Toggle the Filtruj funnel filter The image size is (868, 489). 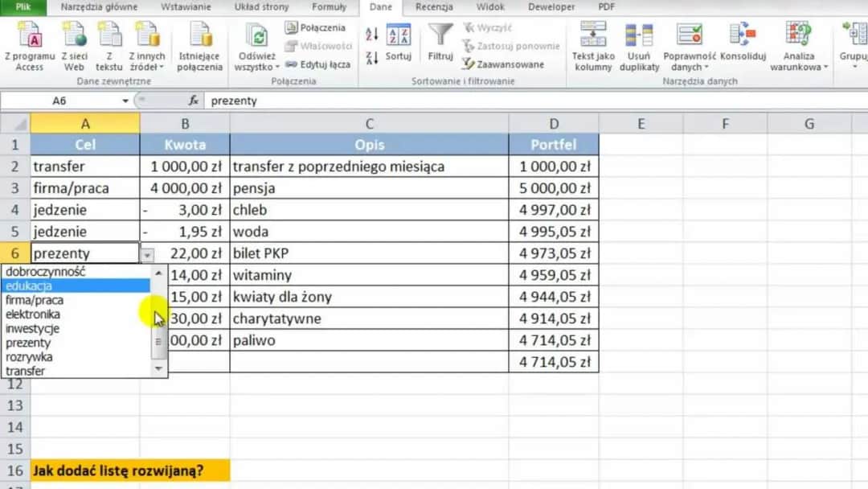[x=440, y=43]
